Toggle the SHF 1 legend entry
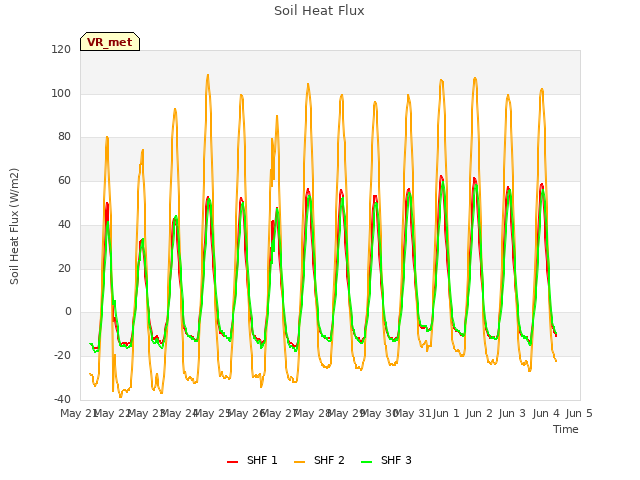Screen dimensions: 640x480 click(x=252, y=460)
